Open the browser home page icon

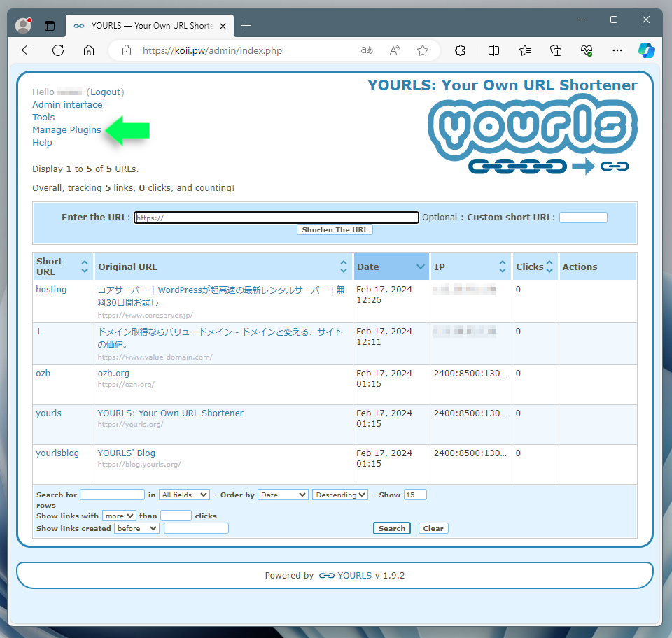pos(89,50)
